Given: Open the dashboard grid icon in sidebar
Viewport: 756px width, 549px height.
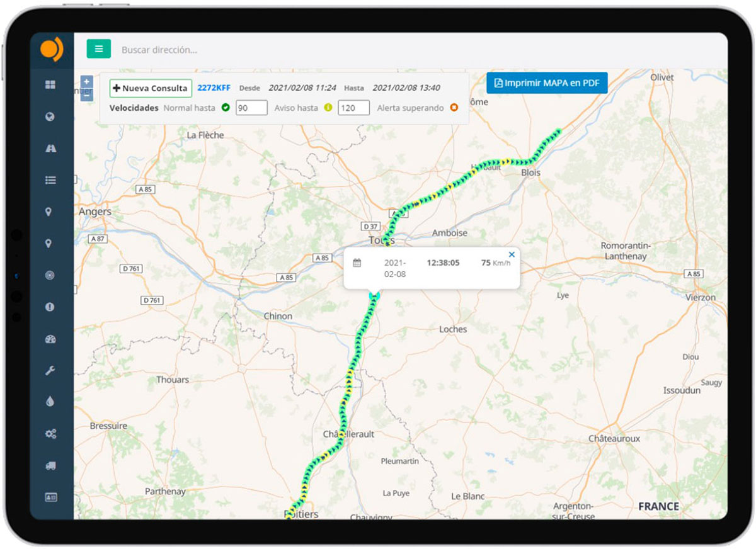Looking at the screenshot, I should tap(50, 84).
